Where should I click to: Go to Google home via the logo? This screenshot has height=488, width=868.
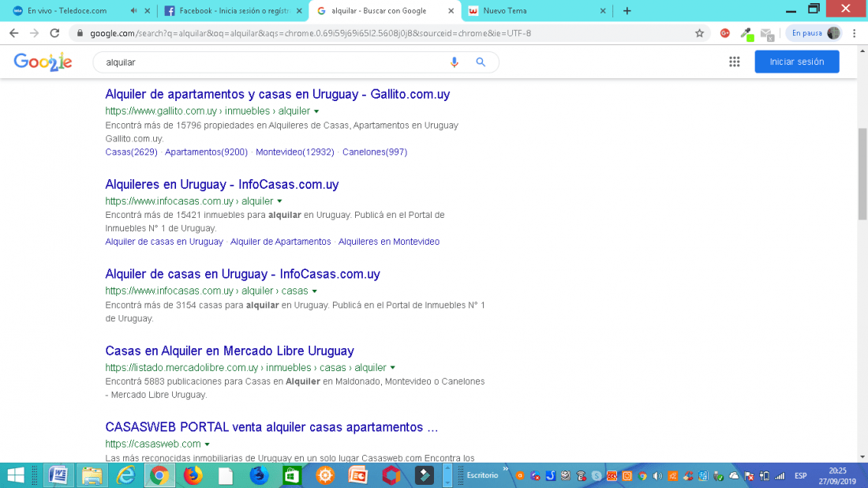coord(43,62)
